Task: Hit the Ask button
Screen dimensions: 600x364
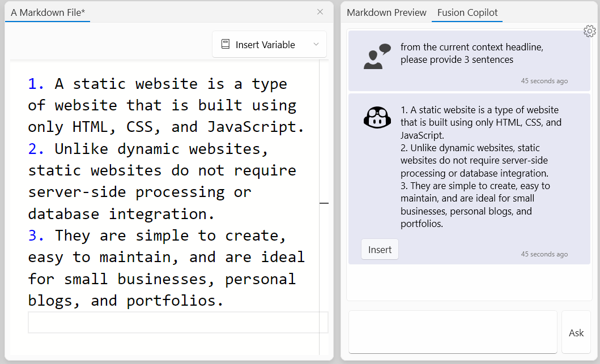Action: (x=576, y=333)
